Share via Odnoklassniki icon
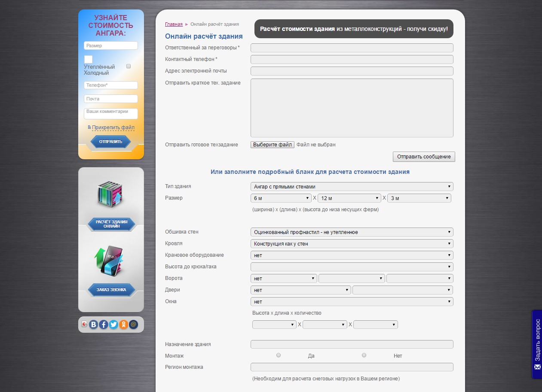Viewport: 542px width, 392px height. pyautogui.click(x=123, y=325)
